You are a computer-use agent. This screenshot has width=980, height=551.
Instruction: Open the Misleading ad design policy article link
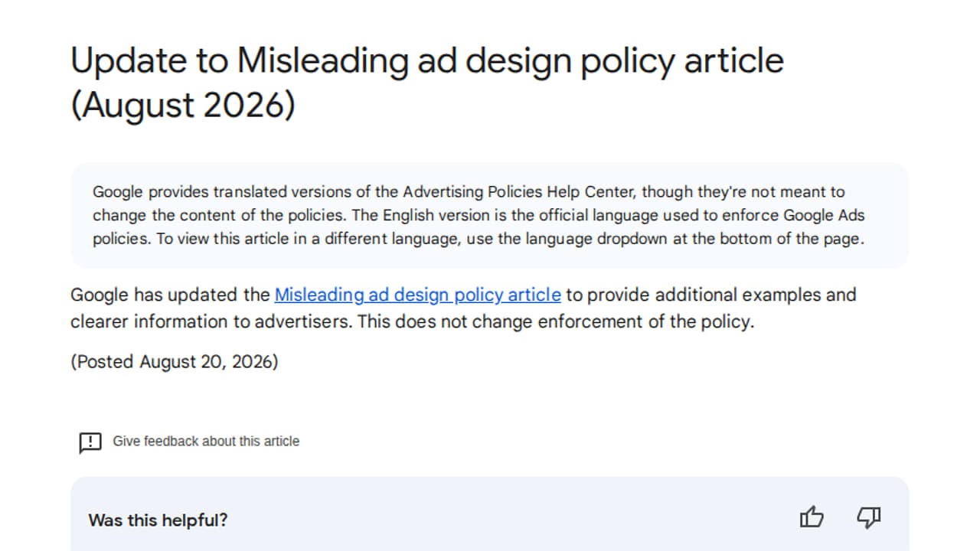[417, 295]
